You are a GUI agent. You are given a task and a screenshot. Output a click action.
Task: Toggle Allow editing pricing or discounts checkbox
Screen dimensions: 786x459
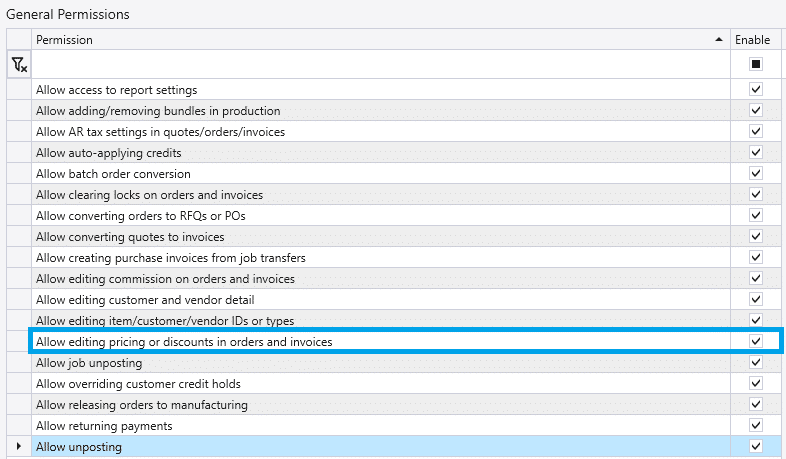[756, 342]
